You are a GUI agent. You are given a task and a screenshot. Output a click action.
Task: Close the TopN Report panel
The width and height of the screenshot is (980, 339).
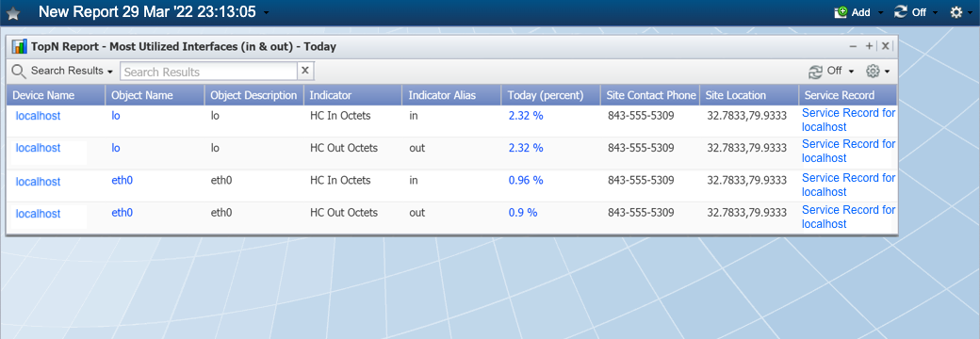(x=886, y=46)
